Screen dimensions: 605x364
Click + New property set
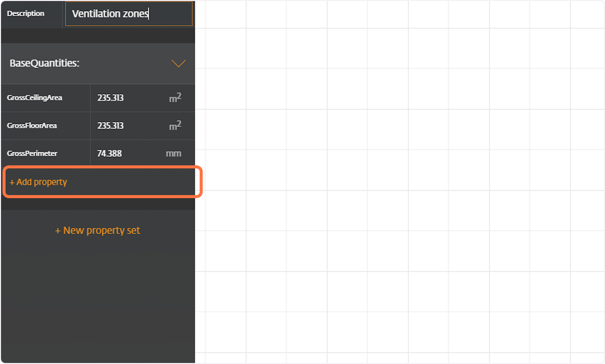98,230
